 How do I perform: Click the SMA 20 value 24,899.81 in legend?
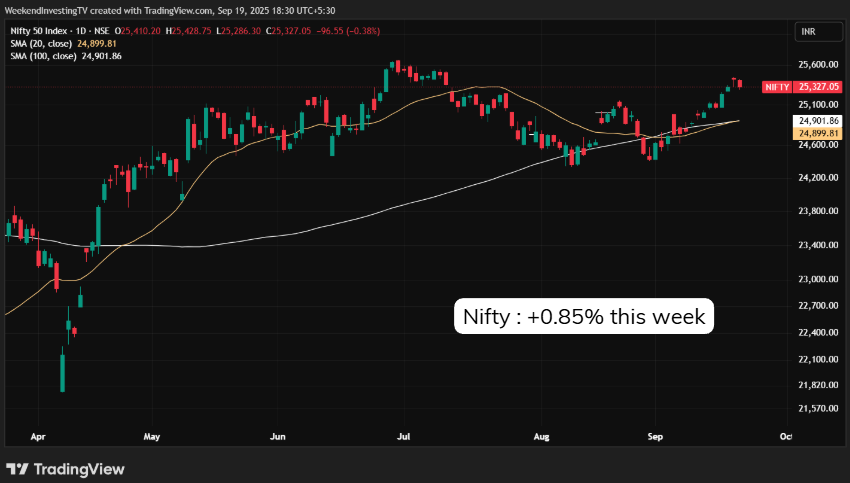[96, 43]
